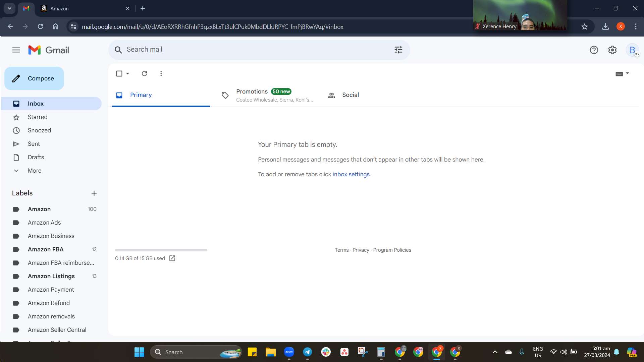Show search options filter icon

[398, 50]
